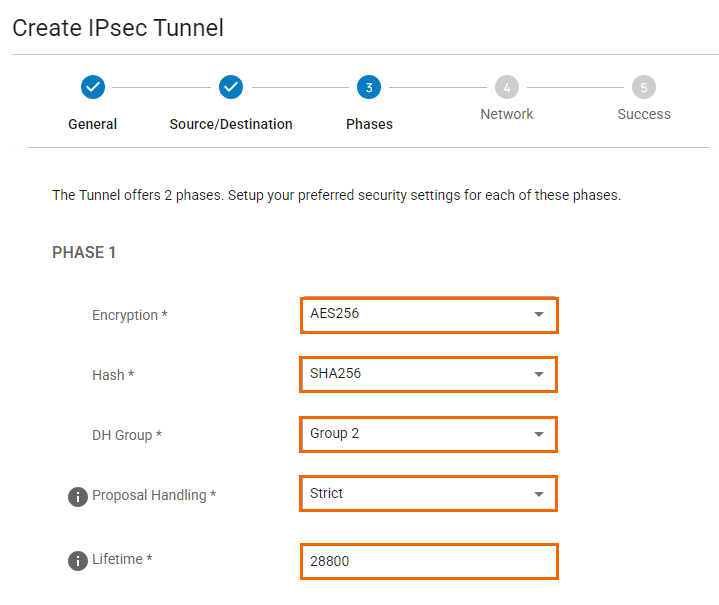Select the SHA256 Hash field
719x605 pixels.
410,375
